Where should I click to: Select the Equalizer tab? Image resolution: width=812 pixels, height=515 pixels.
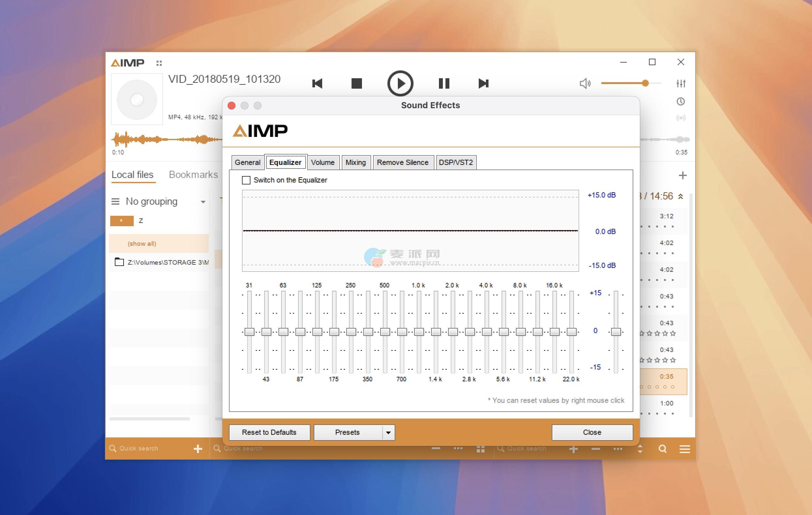click(285, 162)
